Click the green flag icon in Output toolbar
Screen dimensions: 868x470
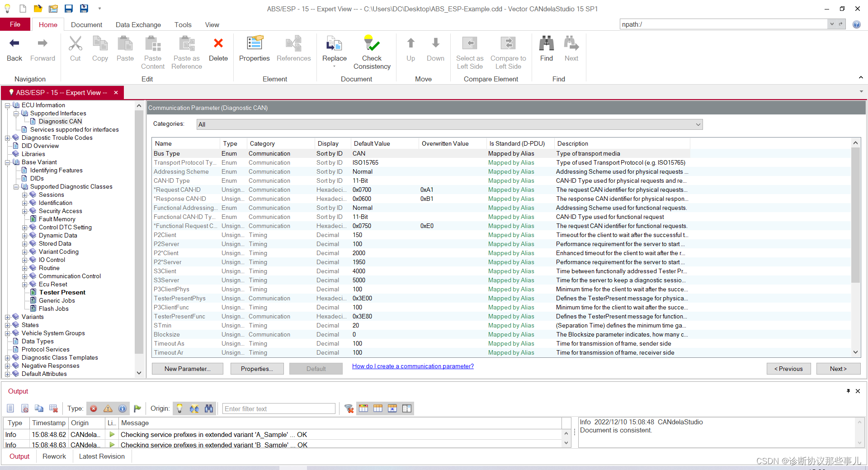pos(137,408)
